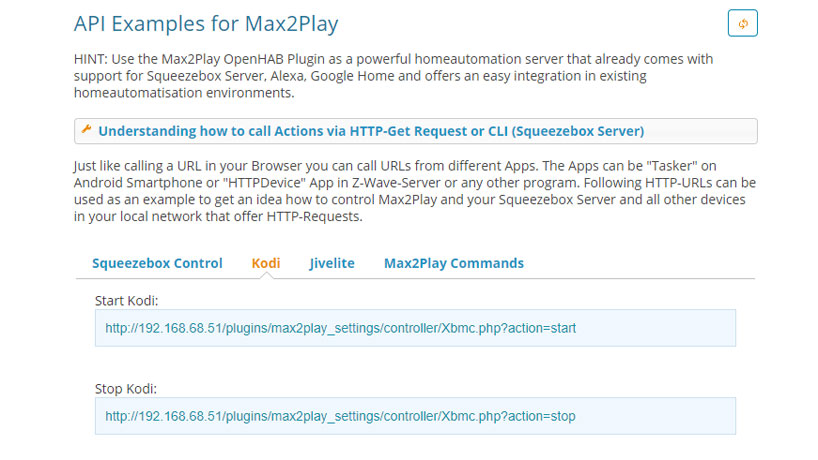The height and width of the screenshot is (460, 818).
Task: Click the orange reload icon button
Action: 742,23
